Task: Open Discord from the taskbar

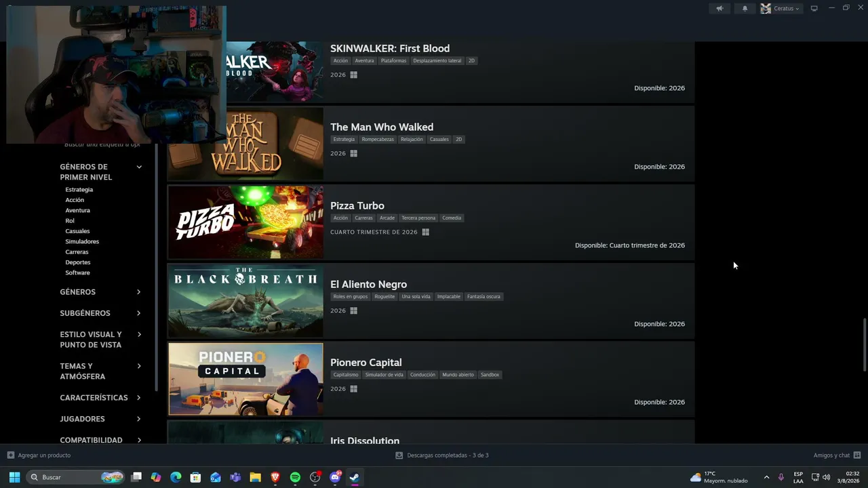Action: [335, 477]
